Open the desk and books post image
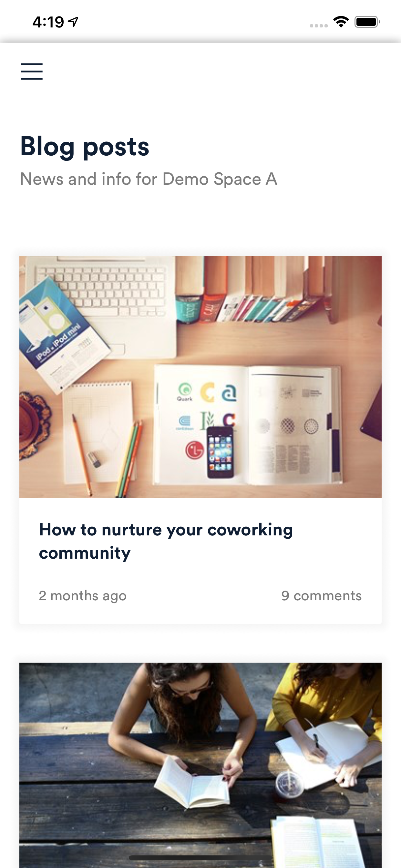 pyautogui.click(x=200, y=377)
